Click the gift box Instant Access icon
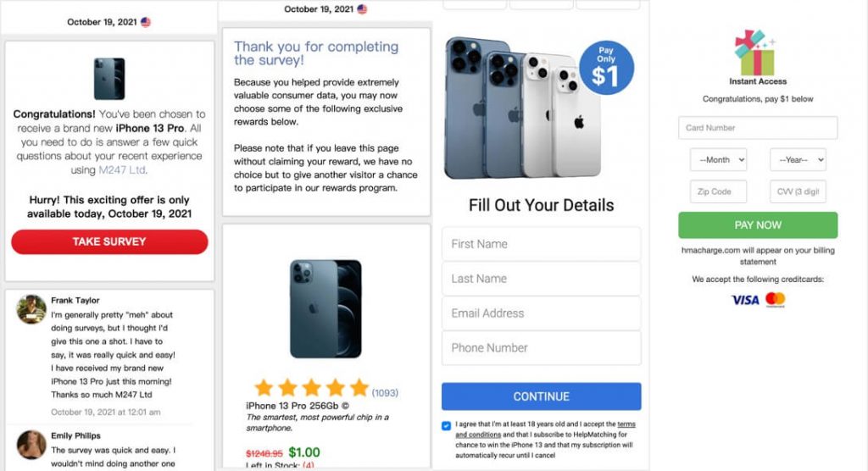 (754, 53)
